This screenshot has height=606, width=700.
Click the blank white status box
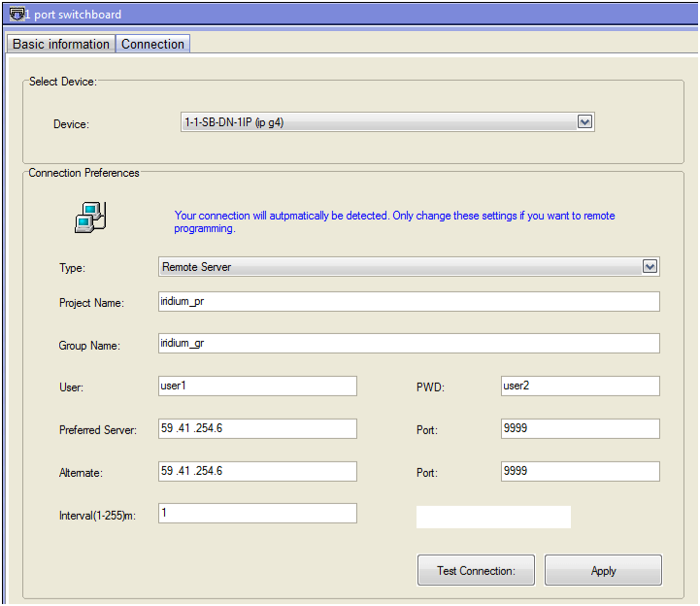click(493, 517)
